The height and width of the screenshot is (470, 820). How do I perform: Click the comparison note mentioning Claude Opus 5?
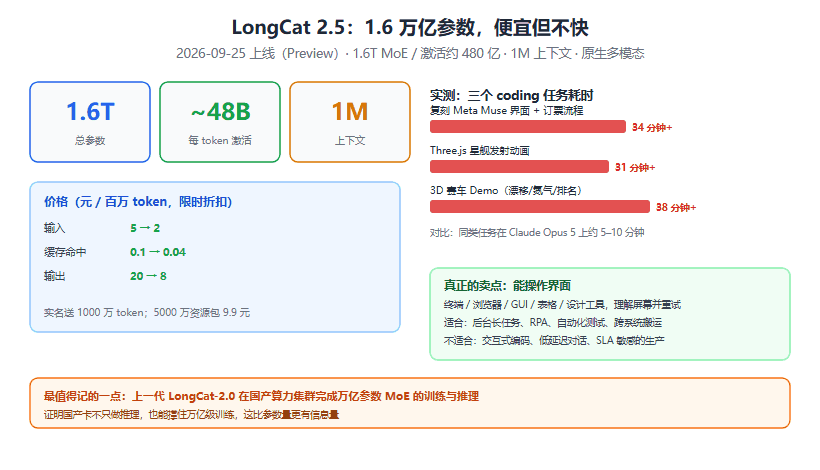(537, 233)
